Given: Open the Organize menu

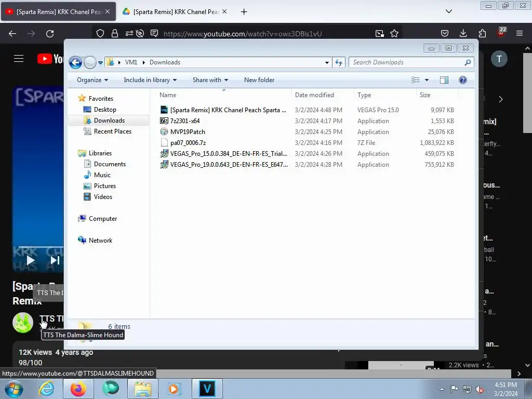Looking at the screenshot, I should click(92, 80).
